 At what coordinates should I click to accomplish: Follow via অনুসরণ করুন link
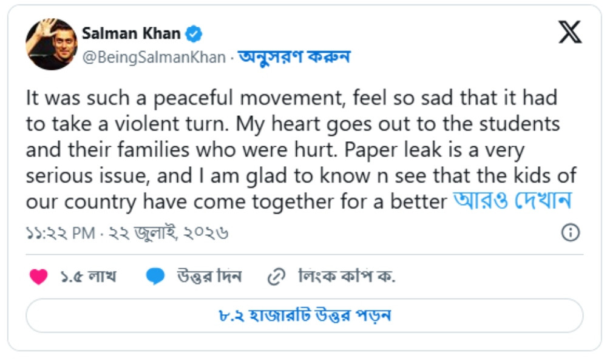click(x=294, y=57)
